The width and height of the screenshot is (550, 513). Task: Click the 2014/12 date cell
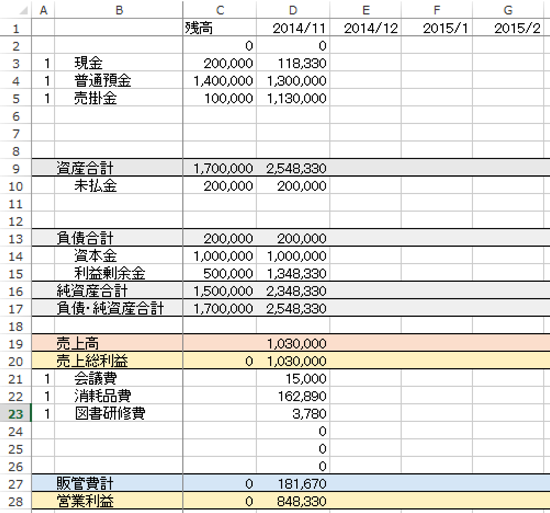point(365,28)
